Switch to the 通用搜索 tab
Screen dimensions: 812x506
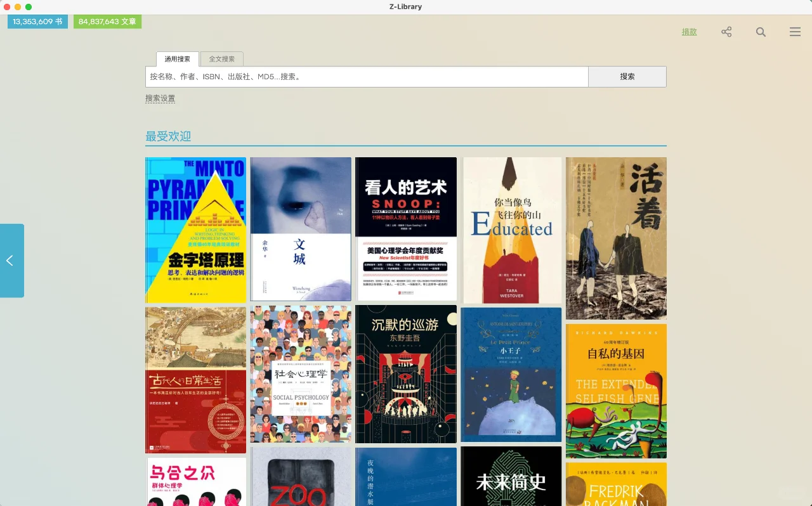(178, 59)
